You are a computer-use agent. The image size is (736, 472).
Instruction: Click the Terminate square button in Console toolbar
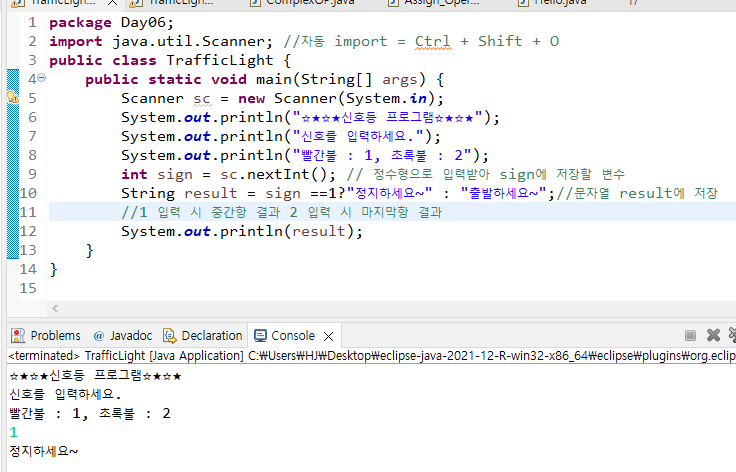point(690,335)
